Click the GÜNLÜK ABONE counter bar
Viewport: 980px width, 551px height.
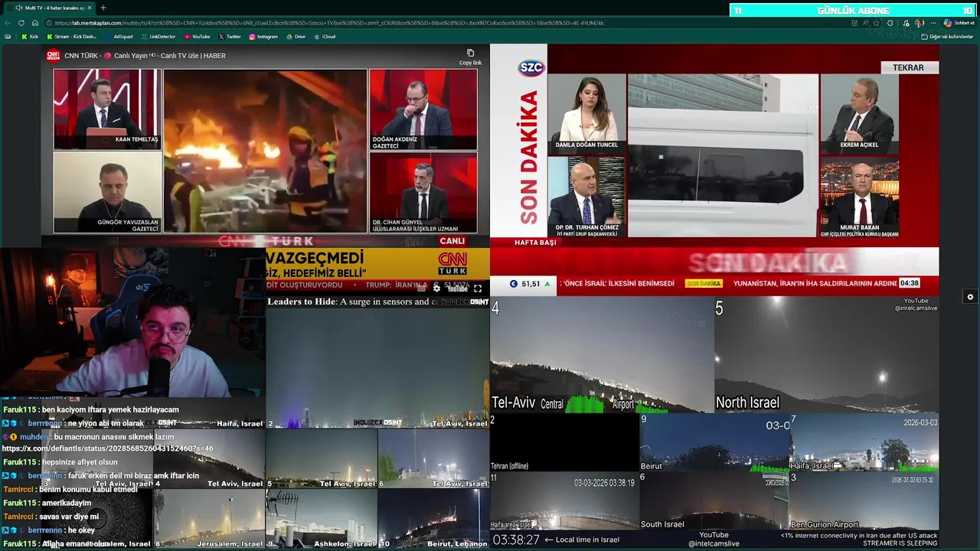853,10
